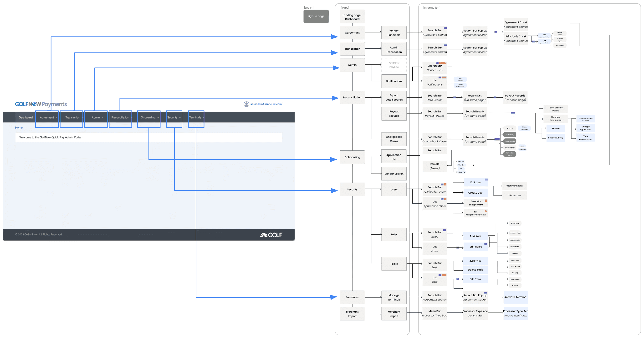Click orange pencil icon on Edit Principals/SubMerchants node
Viewport: 644px width, 338px height.
coord(486,211)
